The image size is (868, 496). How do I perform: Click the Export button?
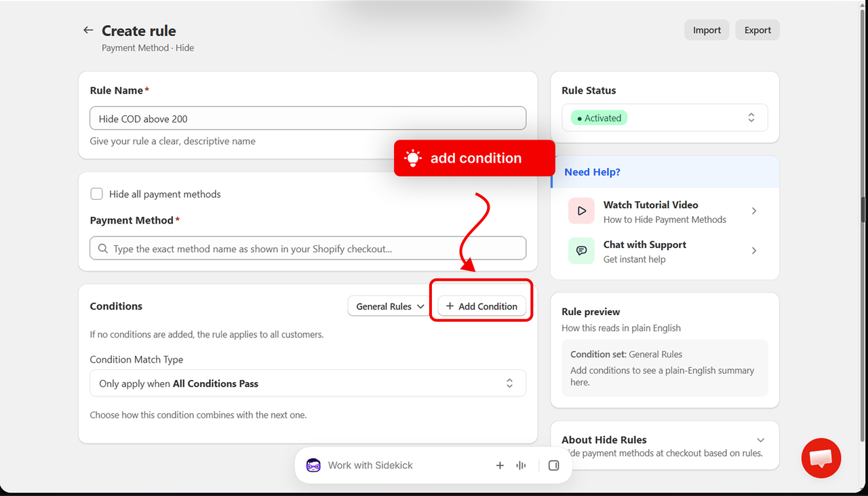(x=757, y=30)
